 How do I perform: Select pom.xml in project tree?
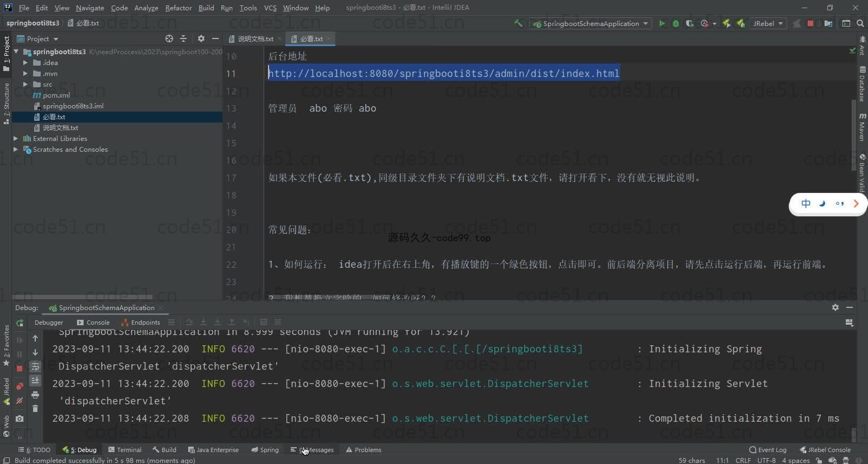point(56,95)
